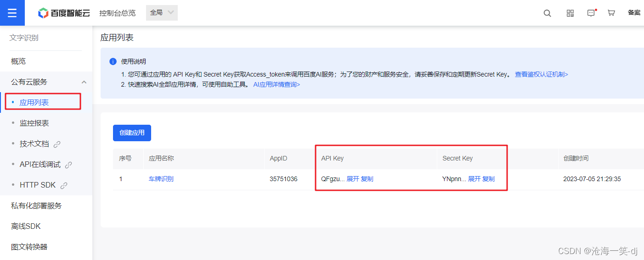This screenshot has width=644, height=260.
Task: Click the API Key column header
Action: (x=333, y=158)
